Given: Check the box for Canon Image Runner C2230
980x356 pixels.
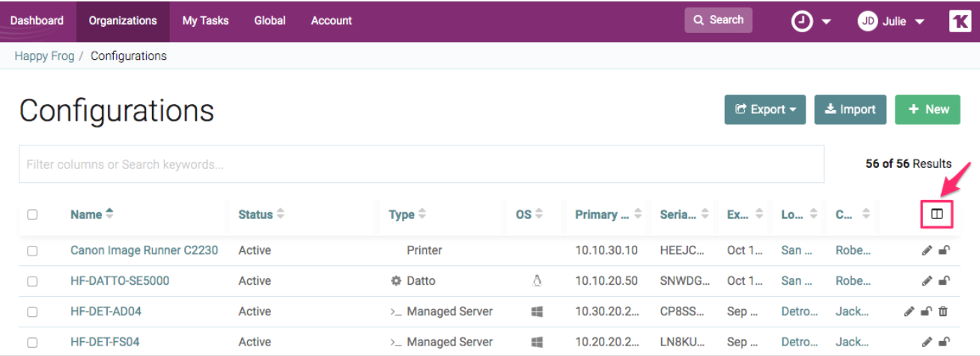Looking at the screenshot, I should (32, 251).
